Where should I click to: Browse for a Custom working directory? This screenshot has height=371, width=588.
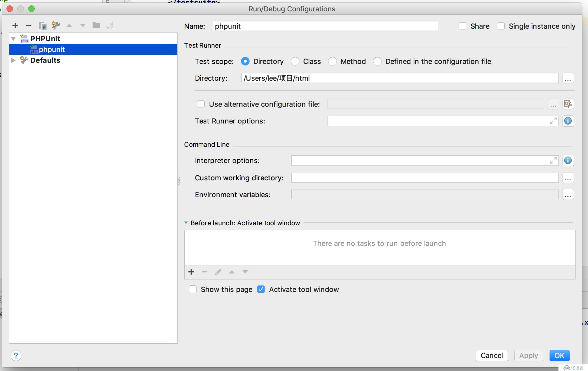[568, 178]
